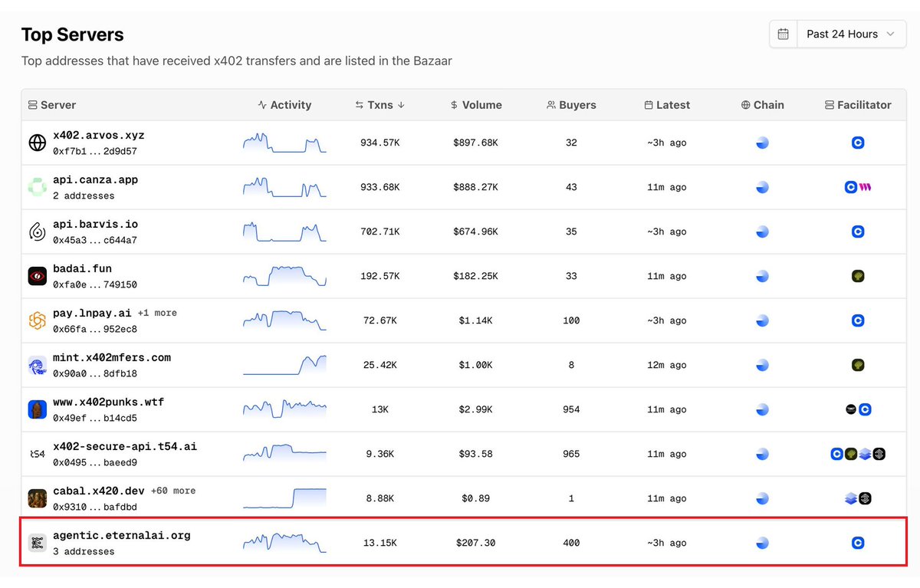This screenshot has width=920, height=588.
Task: Click the api.canza.app green logo
Action: (37, 187)
